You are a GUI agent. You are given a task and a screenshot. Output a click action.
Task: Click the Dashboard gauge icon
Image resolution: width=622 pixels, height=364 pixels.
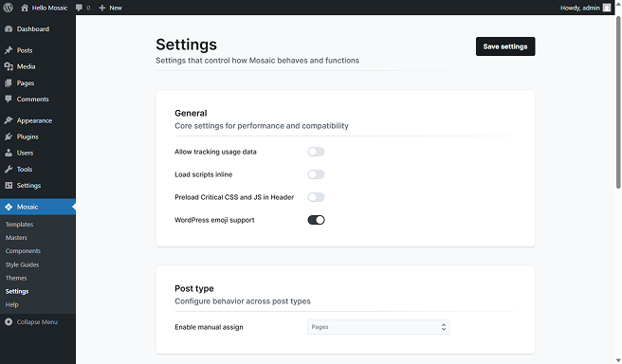click(9, 29)
